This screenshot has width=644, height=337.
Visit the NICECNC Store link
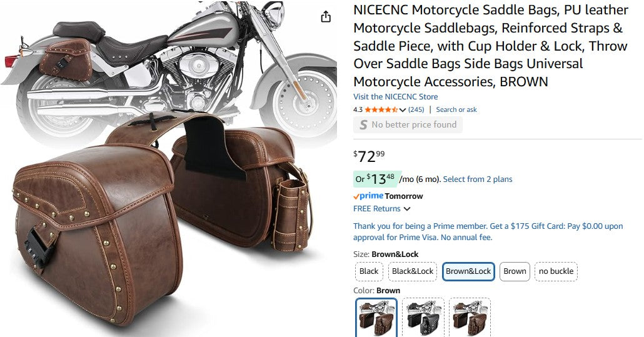tap(395, 97)
